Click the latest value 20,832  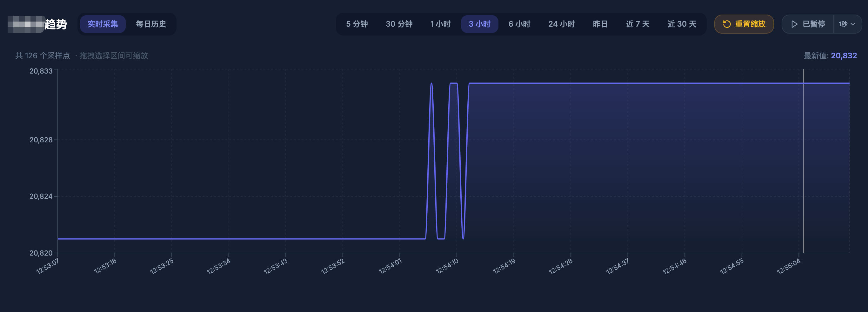coord(844,56)
